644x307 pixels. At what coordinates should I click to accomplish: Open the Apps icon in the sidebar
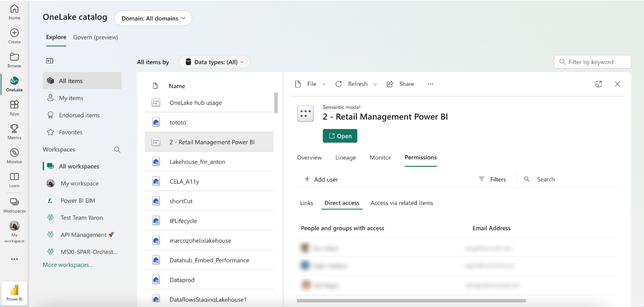point(14,108)
